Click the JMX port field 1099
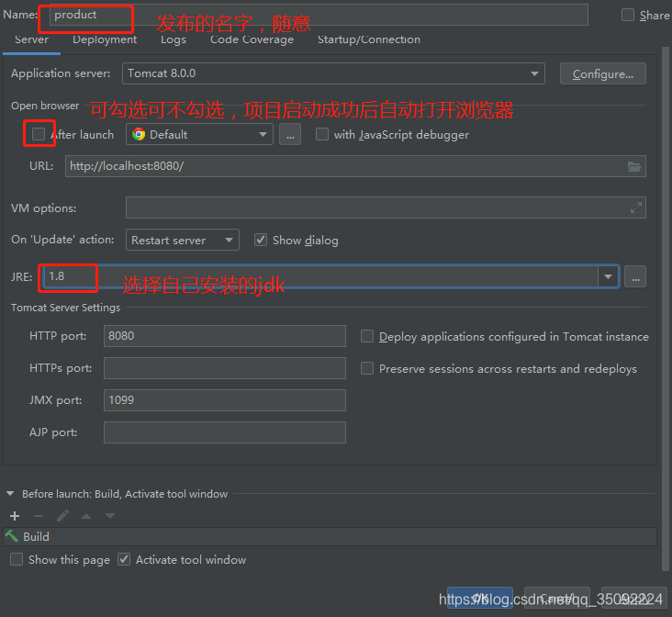672x617 pixels. 225,400
